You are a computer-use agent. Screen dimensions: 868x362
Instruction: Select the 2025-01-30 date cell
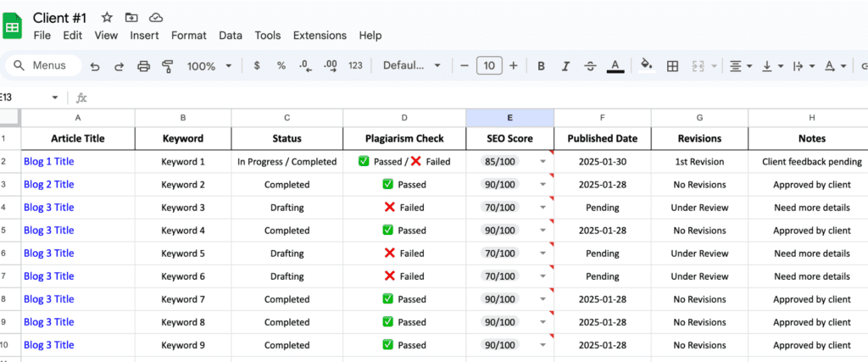[603, 162]
